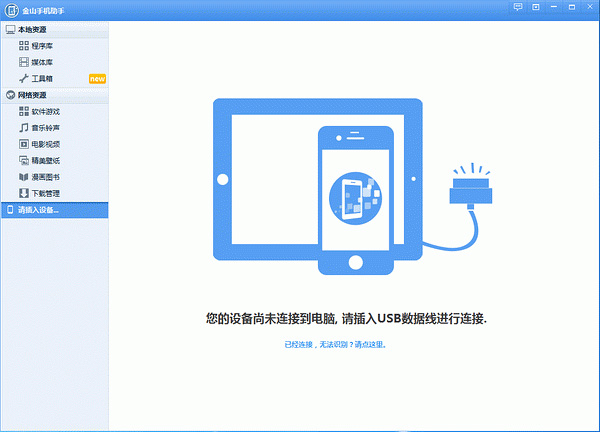Maximize the application window
Screen dimensions: 600x432
coord(573,7)
